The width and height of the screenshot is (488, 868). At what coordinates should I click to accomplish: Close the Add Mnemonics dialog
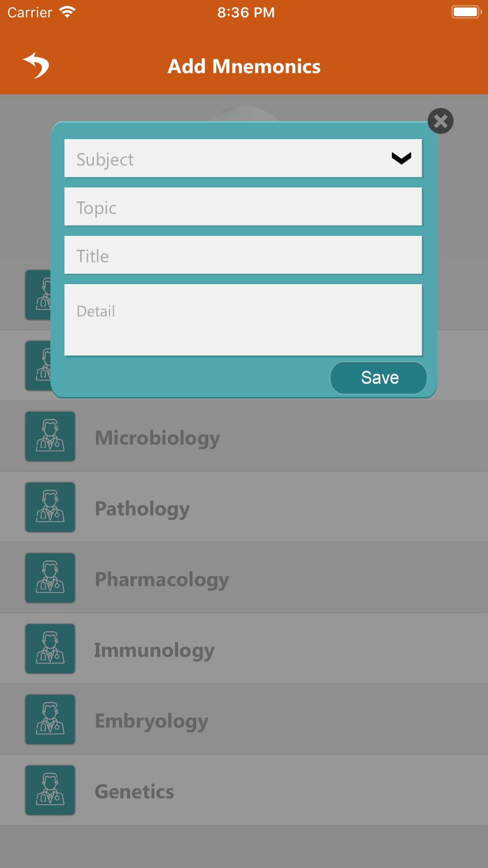pos(441,121)
